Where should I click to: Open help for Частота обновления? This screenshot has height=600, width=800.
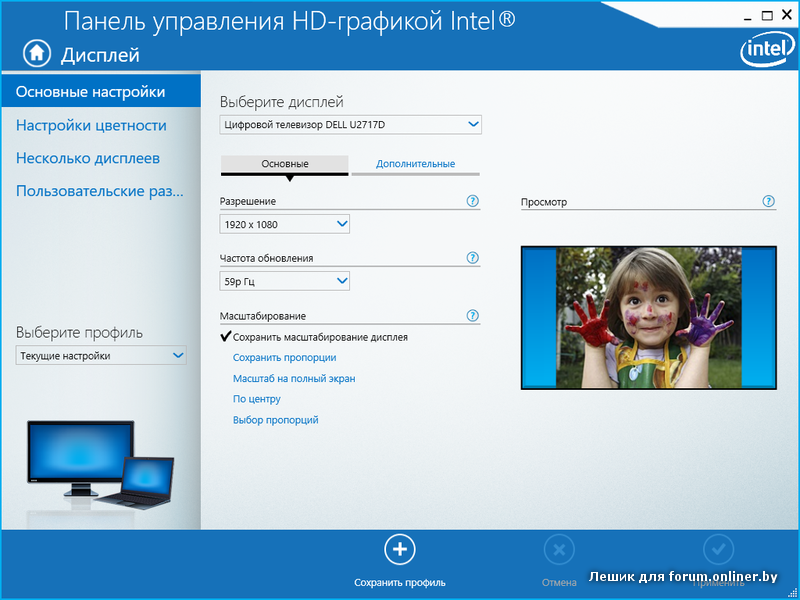point(473,258)
